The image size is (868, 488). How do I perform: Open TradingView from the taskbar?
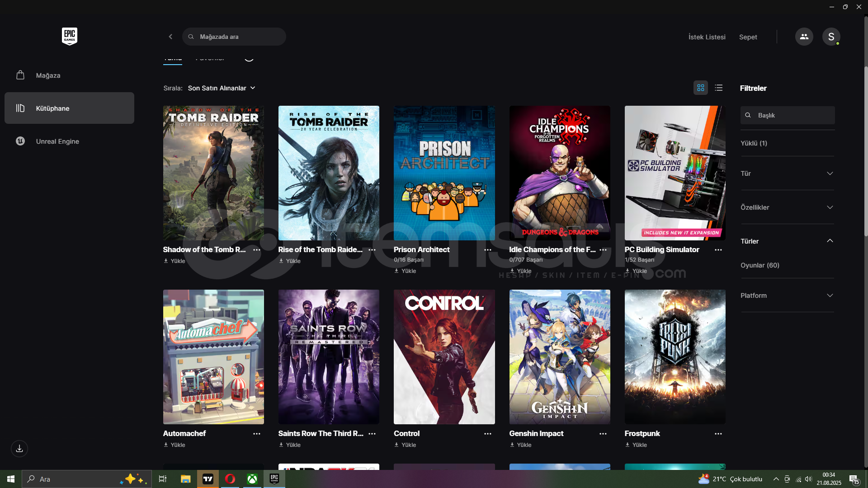tap(208, 479)
